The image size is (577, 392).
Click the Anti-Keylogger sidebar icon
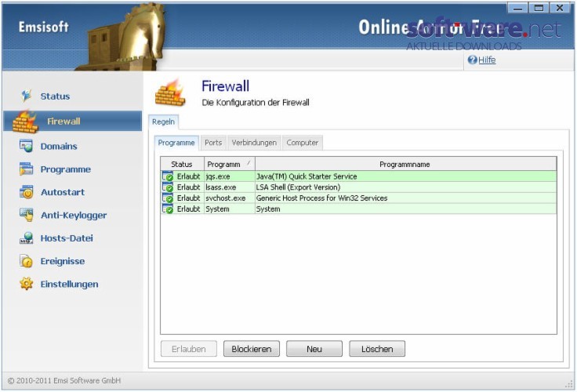[x=26, y=215]
